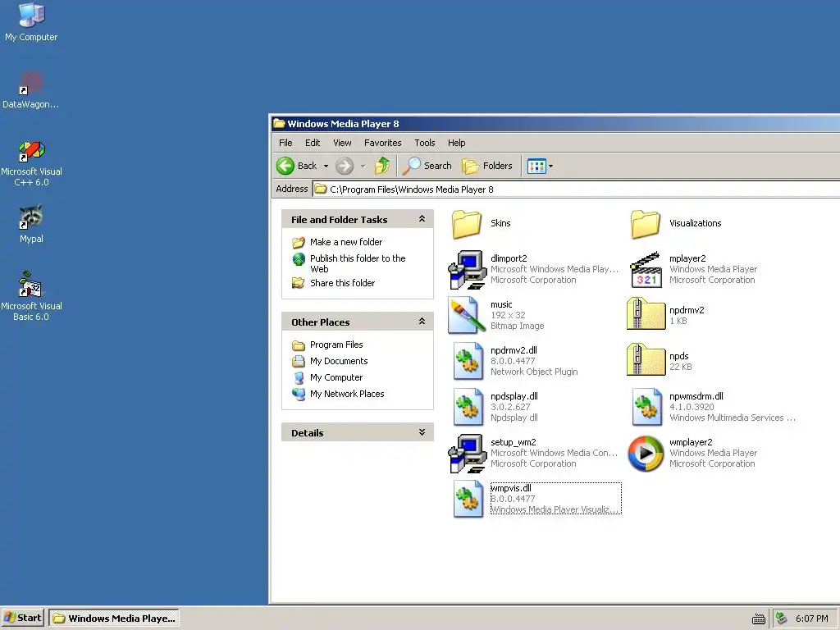Image resolution: width=840 pixels, height=630 pixels.
Task: Open the Visualizations folder icon
Action: click(646, 224)
